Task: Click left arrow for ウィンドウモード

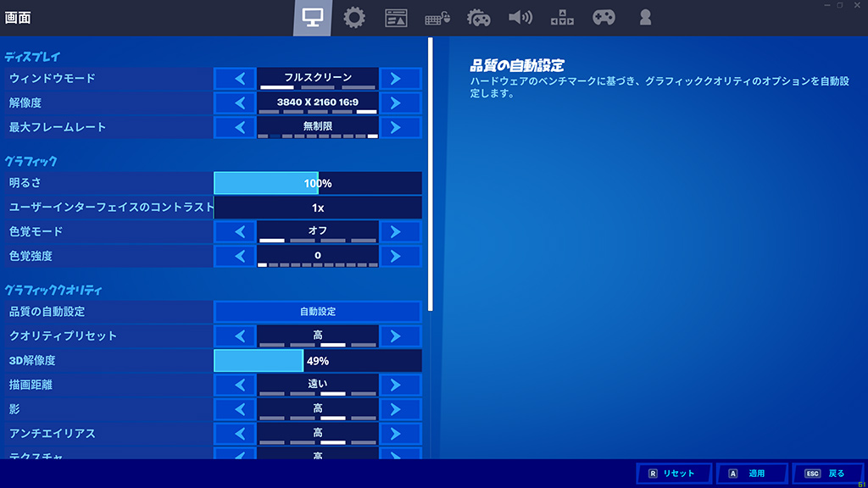Action: click(x=235, y=79)
